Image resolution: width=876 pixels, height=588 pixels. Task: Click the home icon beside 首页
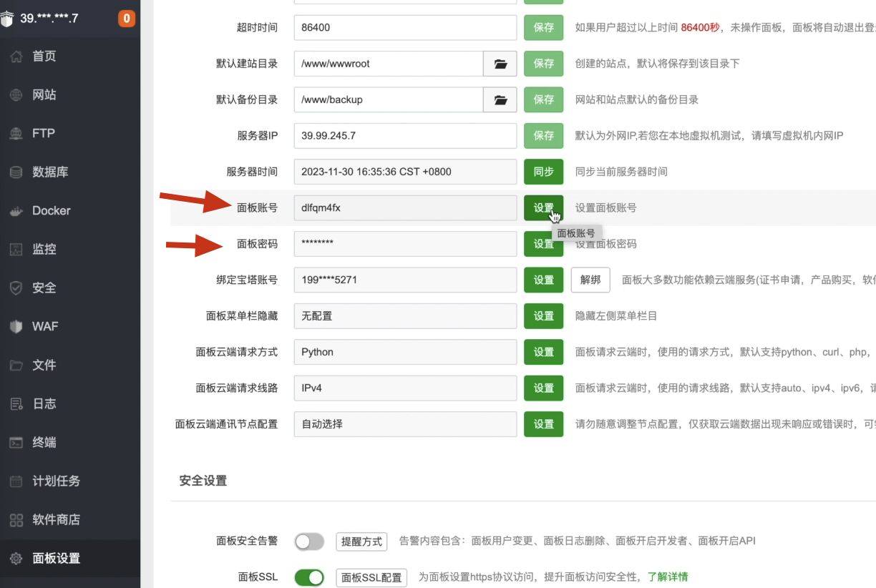[16, 56]
